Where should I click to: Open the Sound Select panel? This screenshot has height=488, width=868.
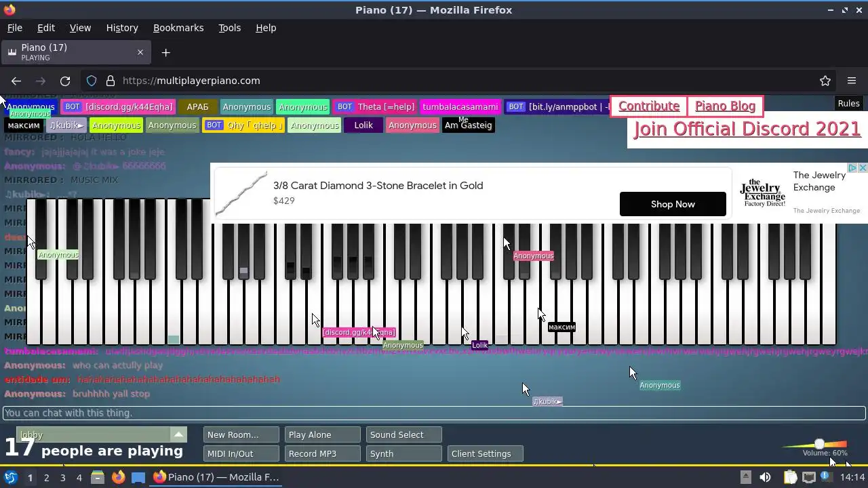click(x=403, y=434)
